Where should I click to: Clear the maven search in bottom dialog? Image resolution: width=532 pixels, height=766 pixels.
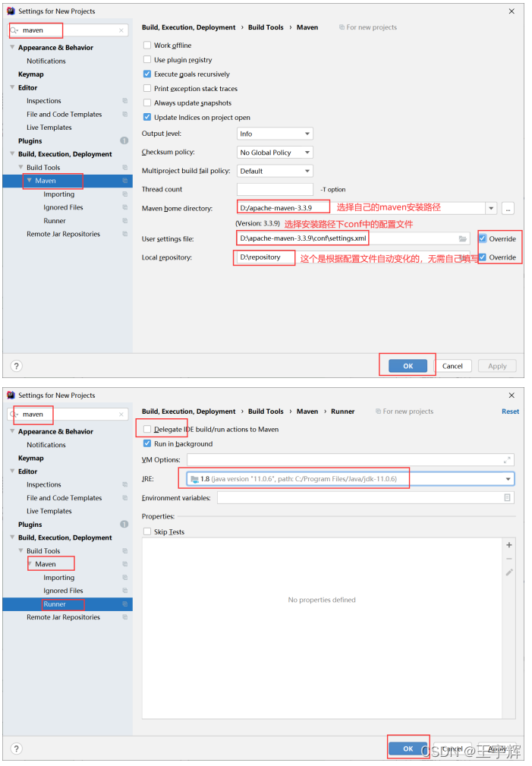click(121, 415)
